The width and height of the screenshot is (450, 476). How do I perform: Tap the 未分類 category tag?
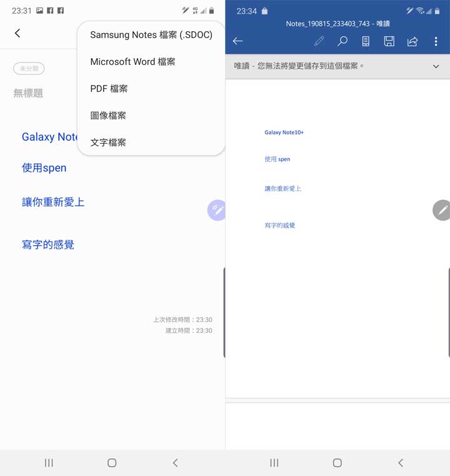(x=29, y=69)
